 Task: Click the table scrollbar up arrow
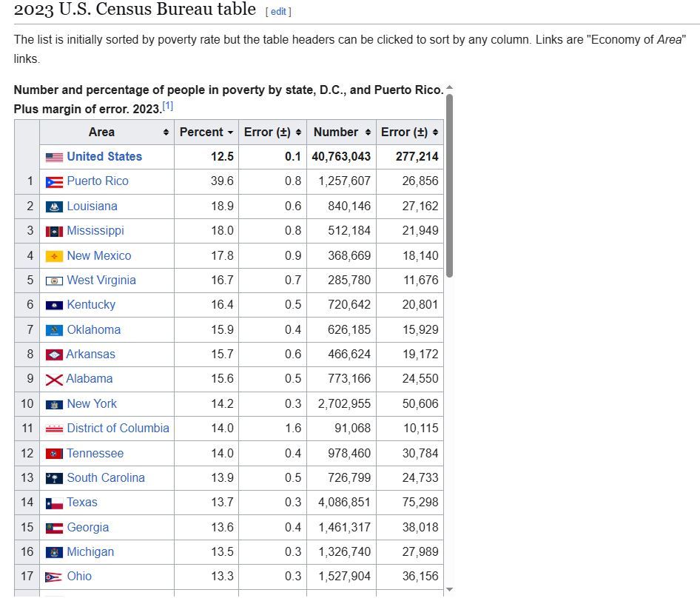click(450, 87)
